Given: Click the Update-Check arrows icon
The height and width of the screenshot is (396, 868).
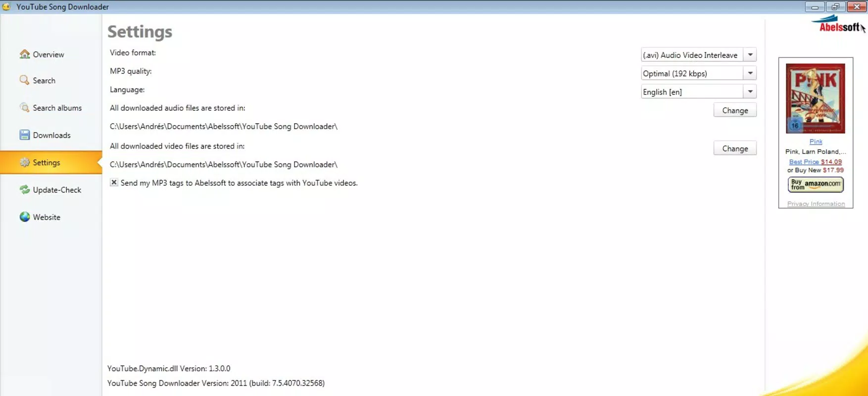Looking at the screenshot, I should click(x=25, y=190).
